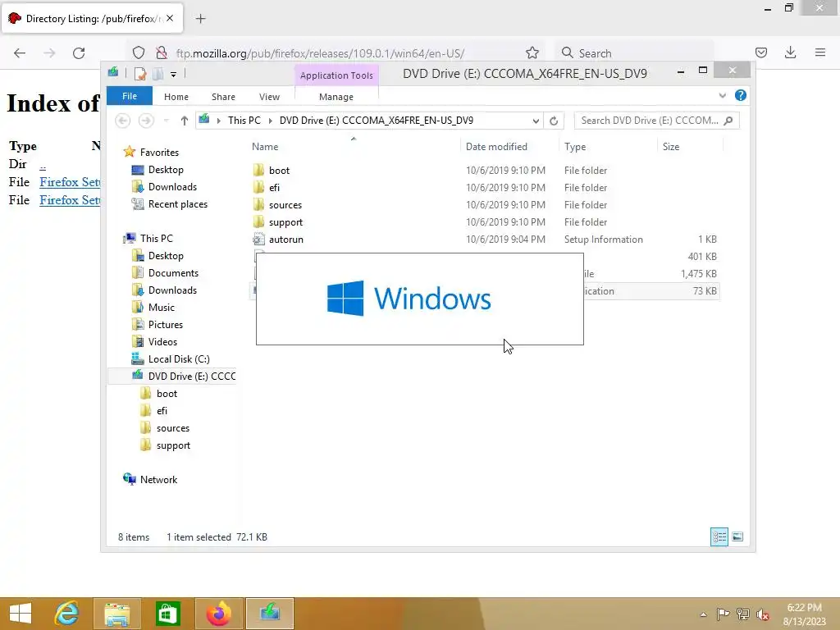Open a new Firefox tab
Screen dimensions: 840x630
(x=200, y=19)
